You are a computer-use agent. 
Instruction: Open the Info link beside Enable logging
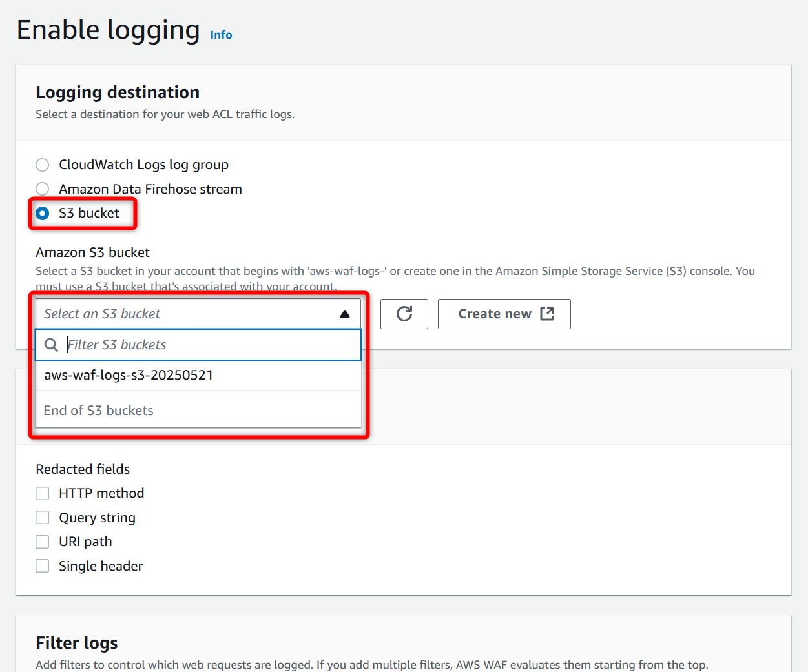221,35
